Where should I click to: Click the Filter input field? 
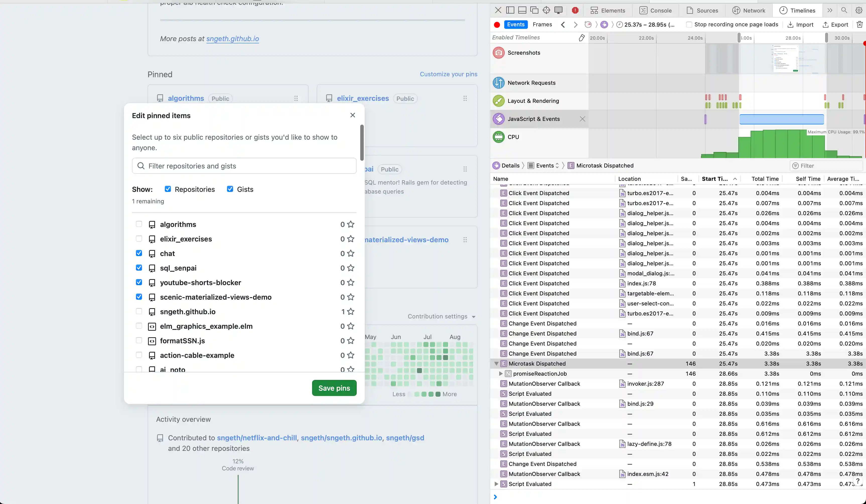click(825, 165)
